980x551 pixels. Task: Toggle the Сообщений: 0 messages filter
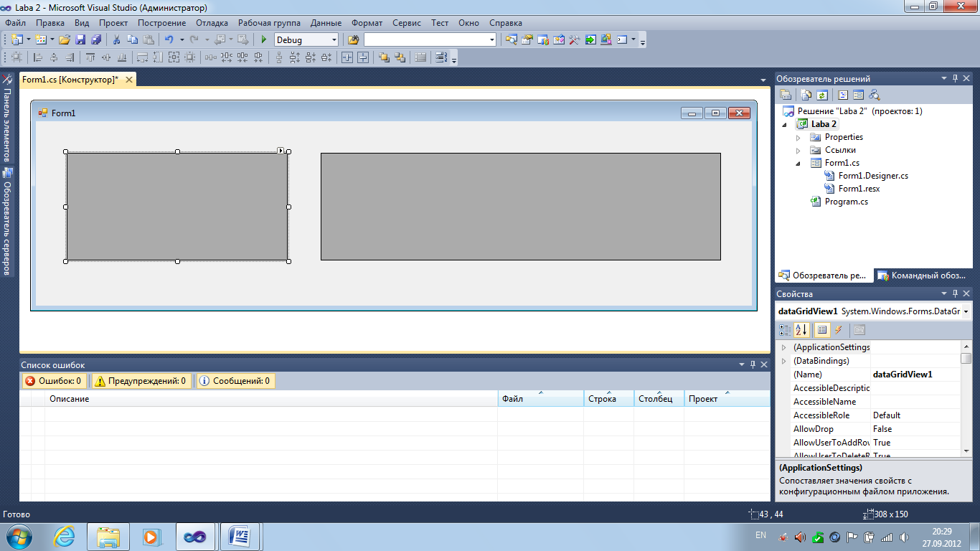235,381
